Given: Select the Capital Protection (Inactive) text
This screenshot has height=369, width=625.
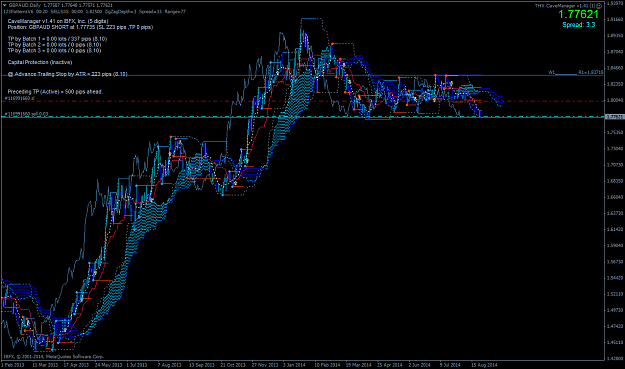Looking at the screenshot, I should pos(40,62).
